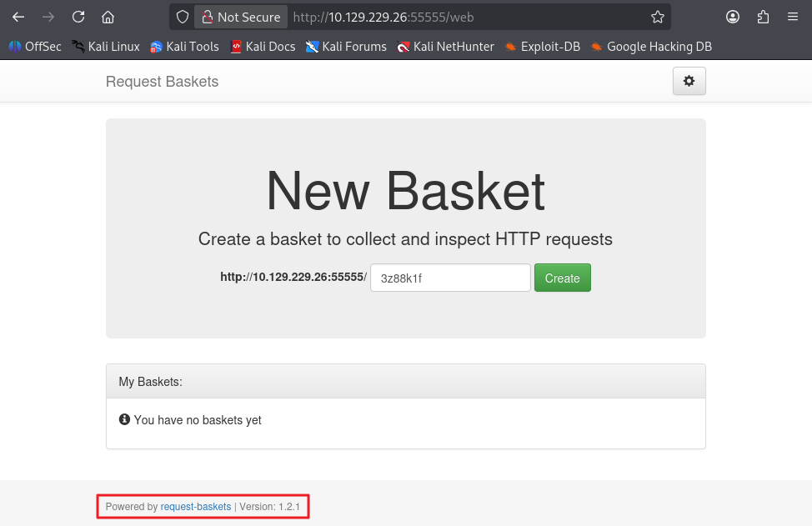Open the Google Hacking DB bookmark
The height and width of the screenshot is (526, 812).
click(651, 47)
